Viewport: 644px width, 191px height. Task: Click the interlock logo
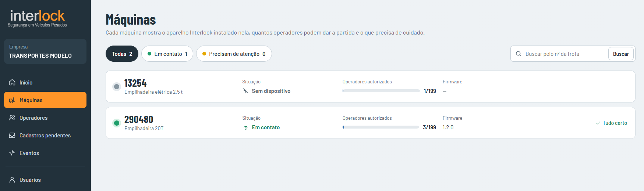(x=37, y=18)
